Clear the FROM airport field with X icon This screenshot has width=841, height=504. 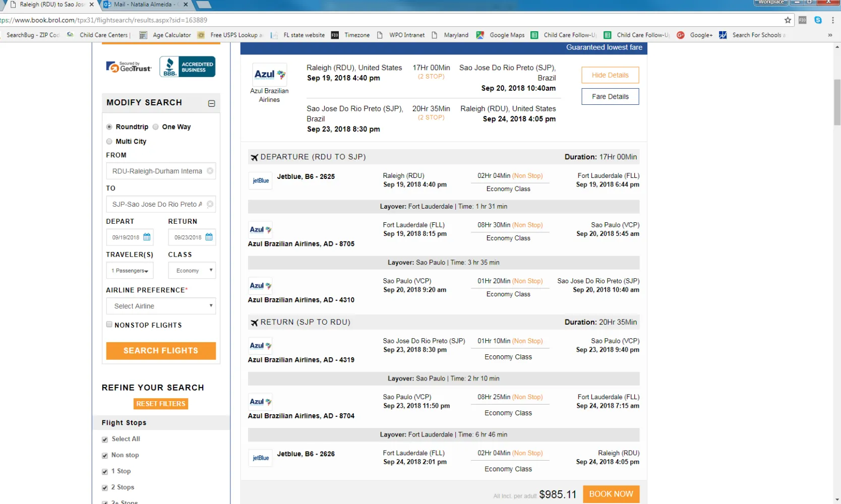click(x=210, y=171)
